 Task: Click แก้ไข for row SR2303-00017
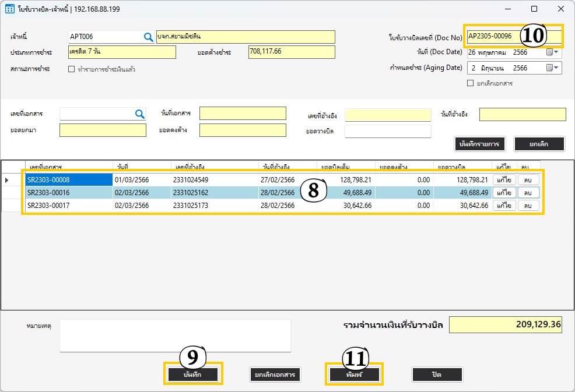(x=504, y=206)
